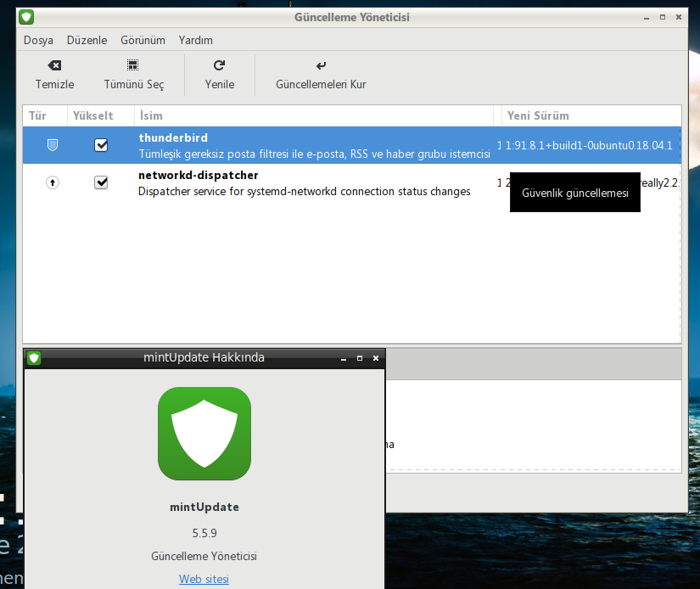Screen dimensions: 700x589
Task: Sort by the İsim column header
Action: tap(314, 115)
